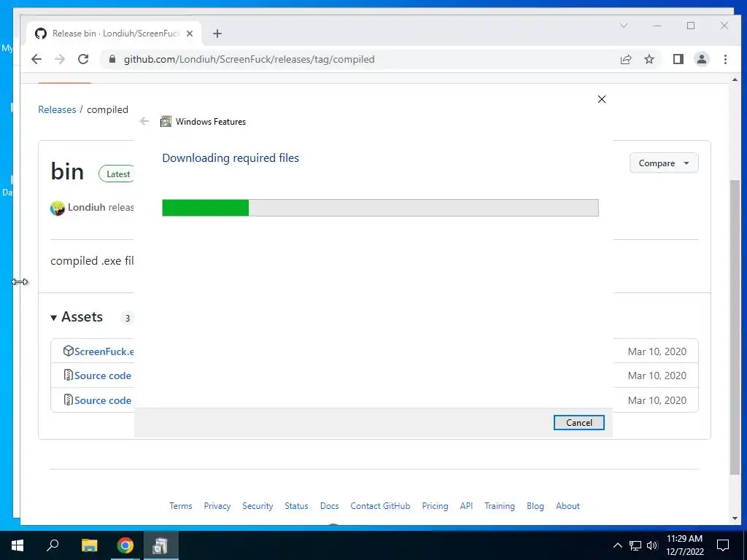
Task: Click the site lock icon
Action: point(112,59)
